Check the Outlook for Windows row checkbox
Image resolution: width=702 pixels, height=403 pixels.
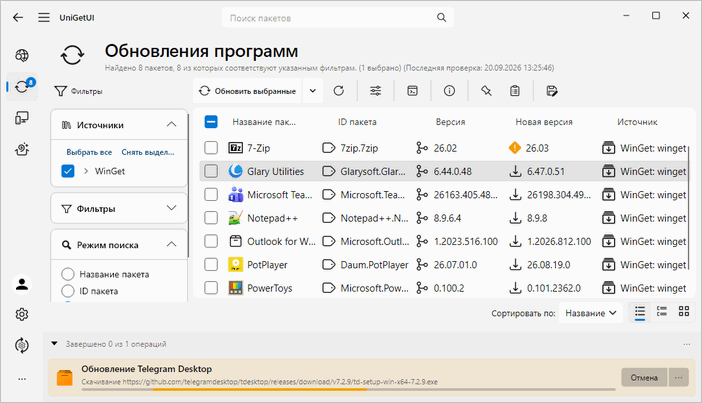coord(211,241)
